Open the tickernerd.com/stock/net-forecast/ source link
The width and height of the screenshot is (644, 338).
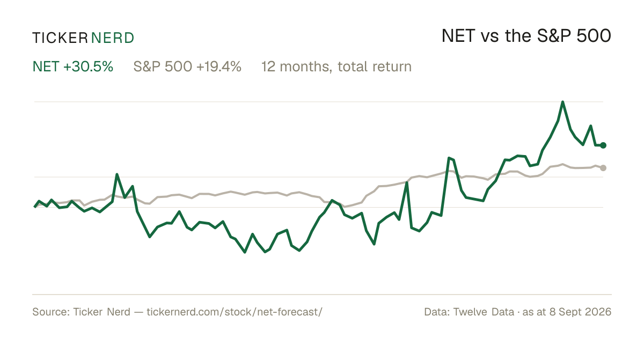[234, 312]
